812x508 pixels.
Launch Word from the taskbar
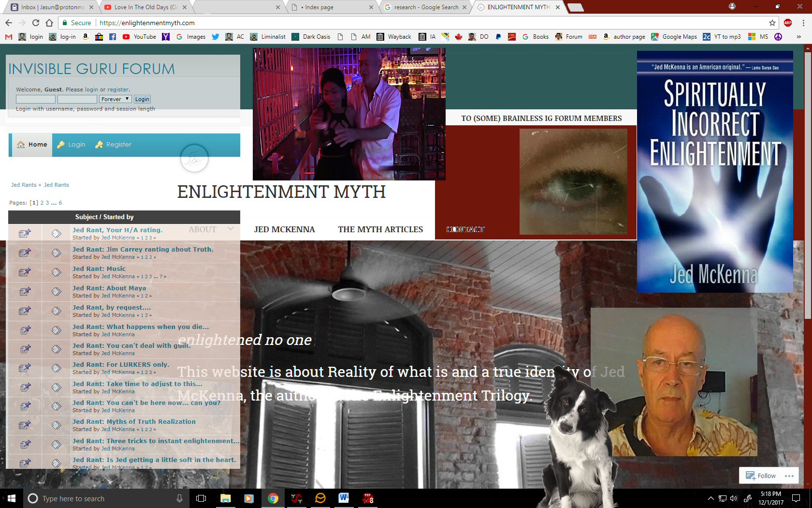[344, 498]
